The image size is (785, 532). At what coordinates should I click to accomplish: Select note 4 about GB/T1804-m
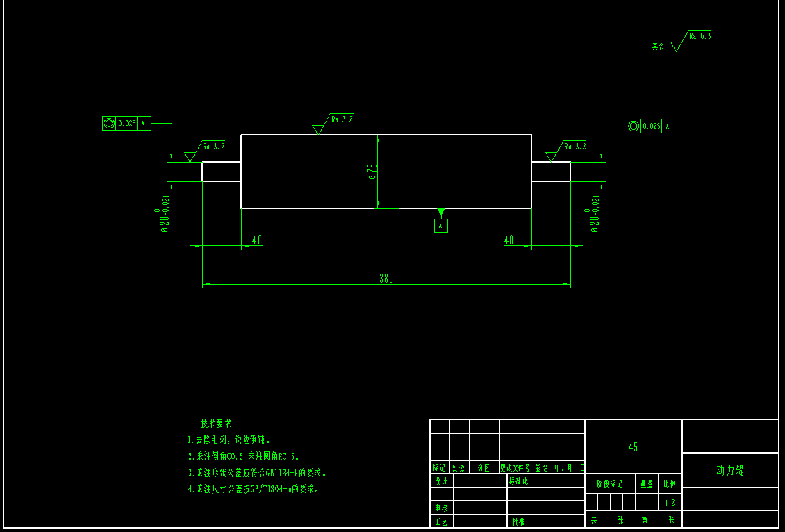point(254,489)
